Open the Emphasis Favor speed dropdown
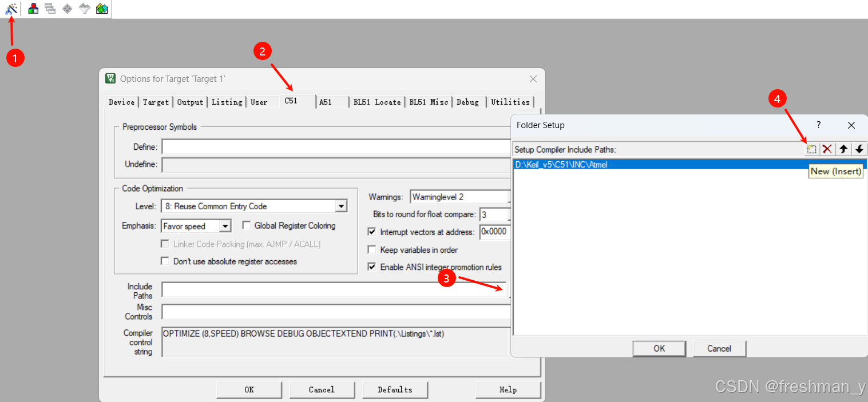This screenshot has width=868, height=402. [225, 226]
